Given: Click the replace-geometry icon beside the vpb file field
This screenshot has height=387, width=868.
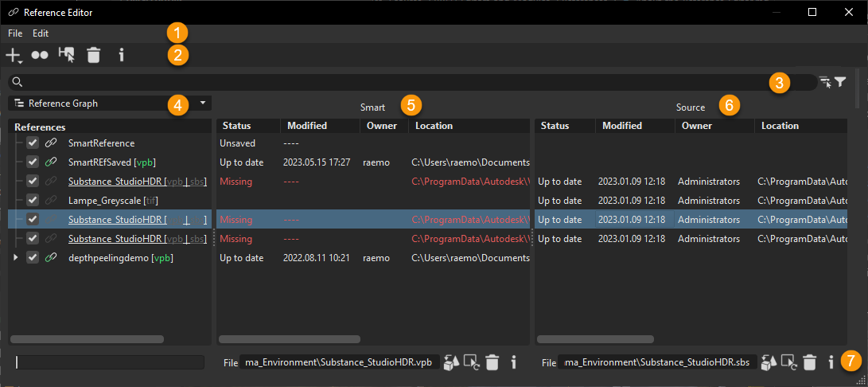Looking at the screenshot, I should 452,362.
